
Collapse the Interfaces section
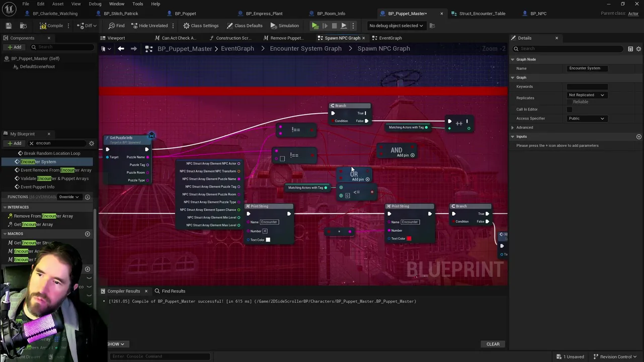pos(5,207)
